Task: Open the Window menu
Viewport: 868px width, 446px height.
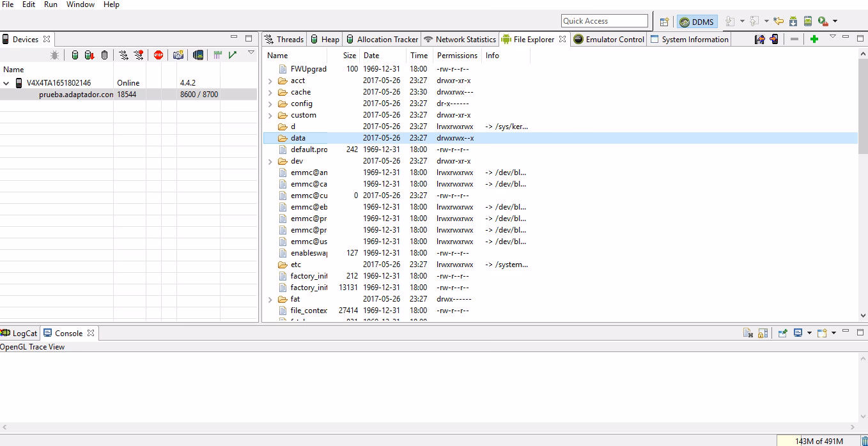Action: (x=81, y=4)
